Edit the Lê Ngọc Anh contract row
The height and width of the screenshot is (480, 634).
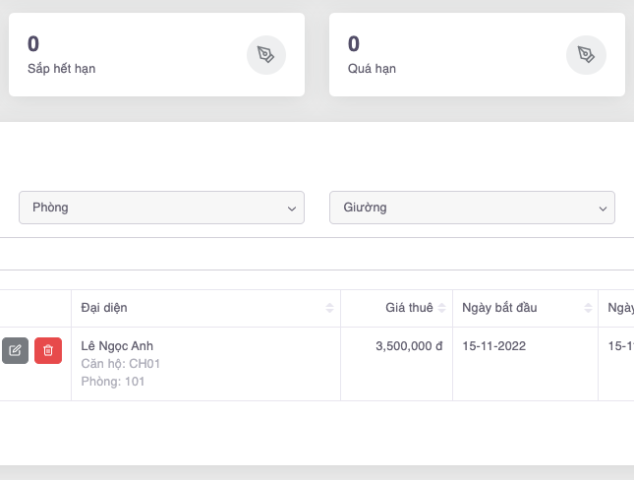15,351
